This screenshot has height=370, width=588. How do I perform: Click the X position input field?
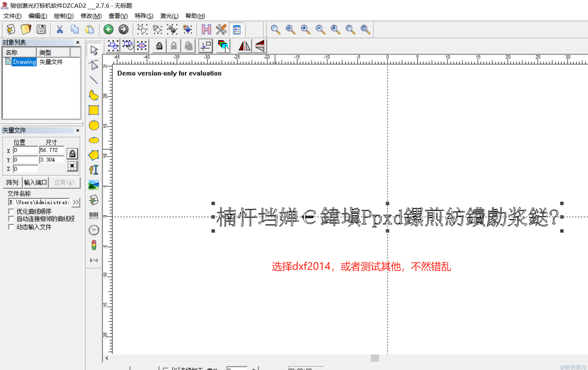[x=25, y=150]
